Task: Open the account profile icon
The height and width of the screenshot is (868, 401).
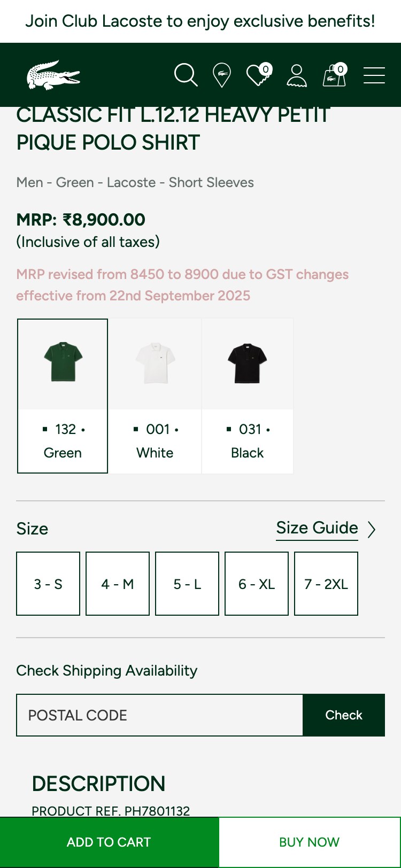Action: point(297,75)
